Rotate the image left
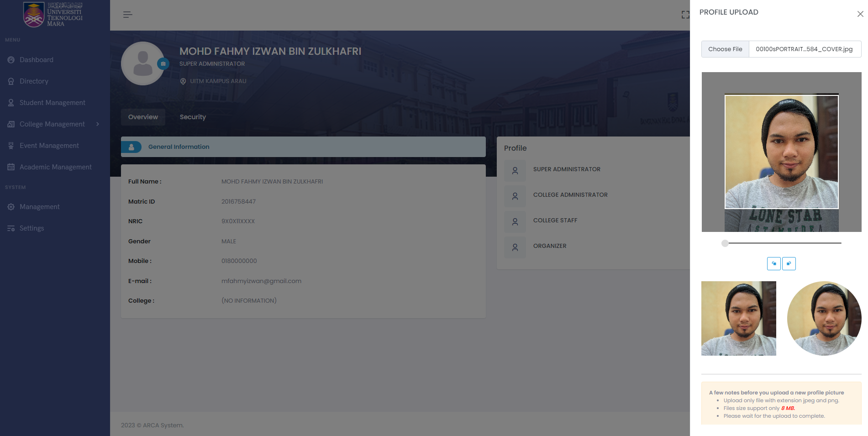 tap(773, 263)
